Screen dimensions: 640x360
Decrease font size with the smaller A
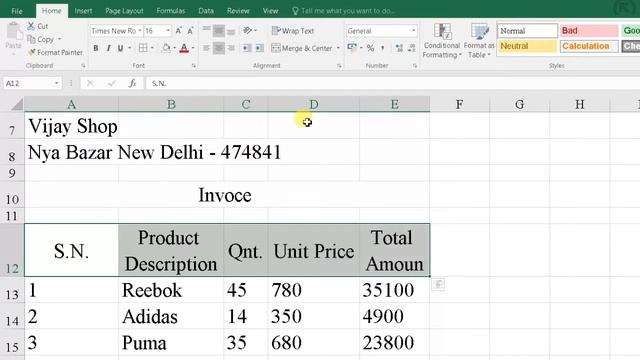pos(191,31)
